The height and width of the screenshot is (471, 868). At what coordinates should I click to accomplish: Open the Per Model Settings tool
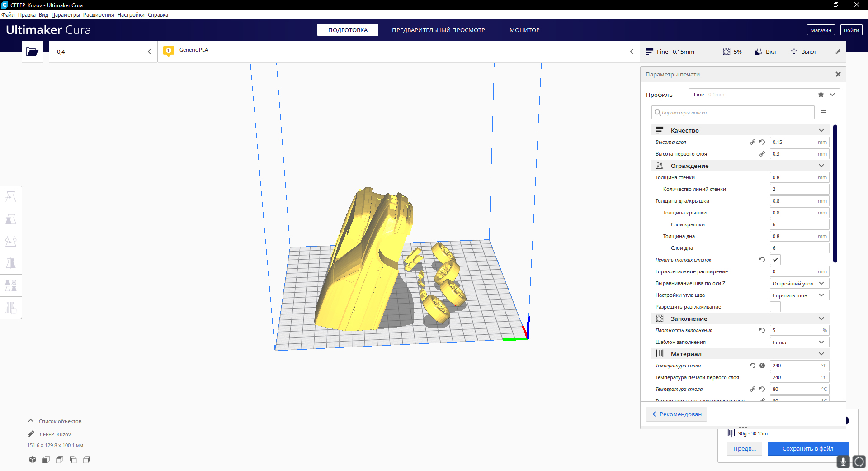coord(11,285)
